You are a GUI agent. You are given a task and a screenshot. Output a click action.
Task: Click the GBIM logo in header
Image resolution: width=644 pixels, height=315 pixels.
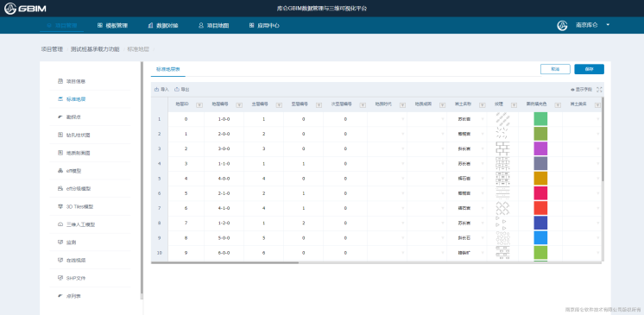(x=25, y=9)
